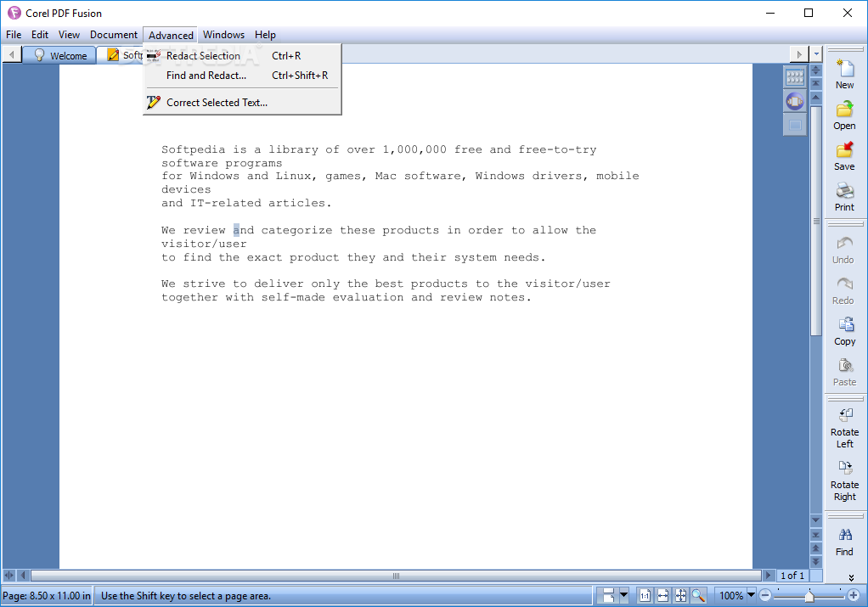This screenshot has width=868, height=607.
Task: Click the highlighted 'and' in second paragraph
Action: (x=244, y=230)
